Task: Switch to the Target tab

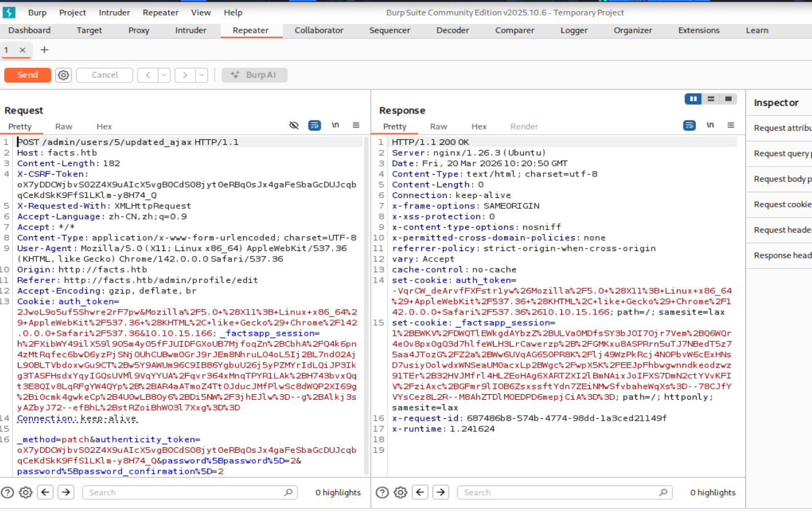Action: pos(89,30)
